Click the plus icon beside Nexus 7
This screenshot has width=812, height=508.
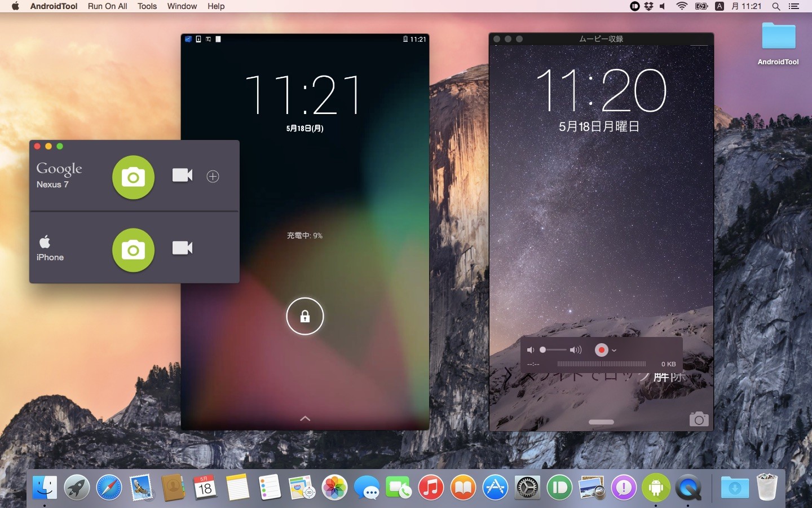point(213,177)
